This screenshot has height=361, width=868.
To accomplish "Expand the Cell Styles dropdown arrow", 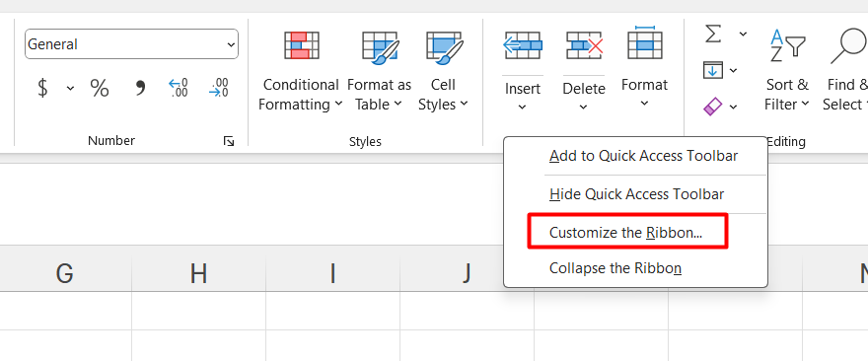I will click(464, 105).
